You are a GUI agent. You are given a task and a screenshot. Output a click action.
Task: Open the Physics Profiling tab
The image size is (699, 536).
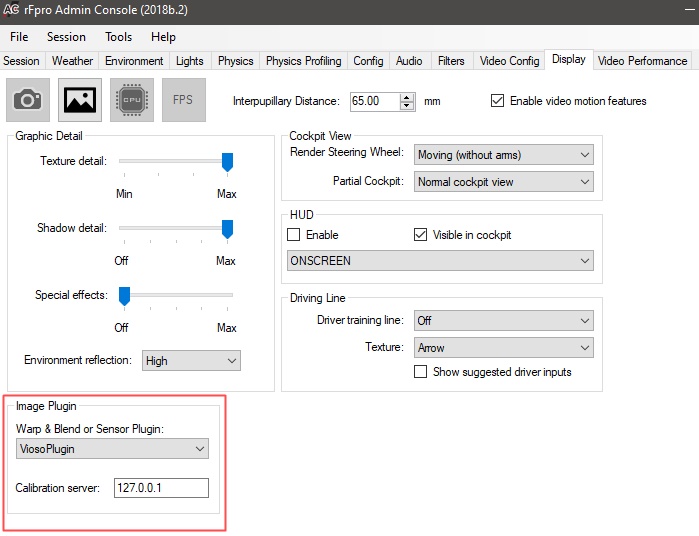point(303,61)
